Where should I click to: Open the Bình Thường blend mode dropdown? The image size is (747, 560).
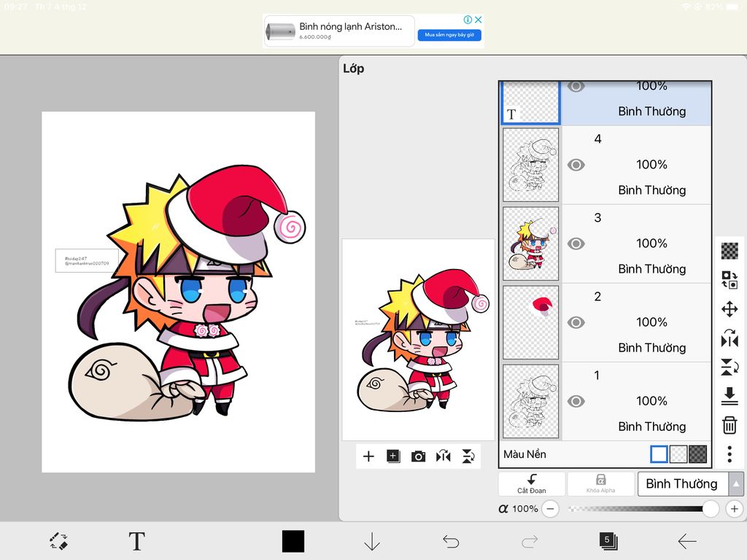click(683, 484)
